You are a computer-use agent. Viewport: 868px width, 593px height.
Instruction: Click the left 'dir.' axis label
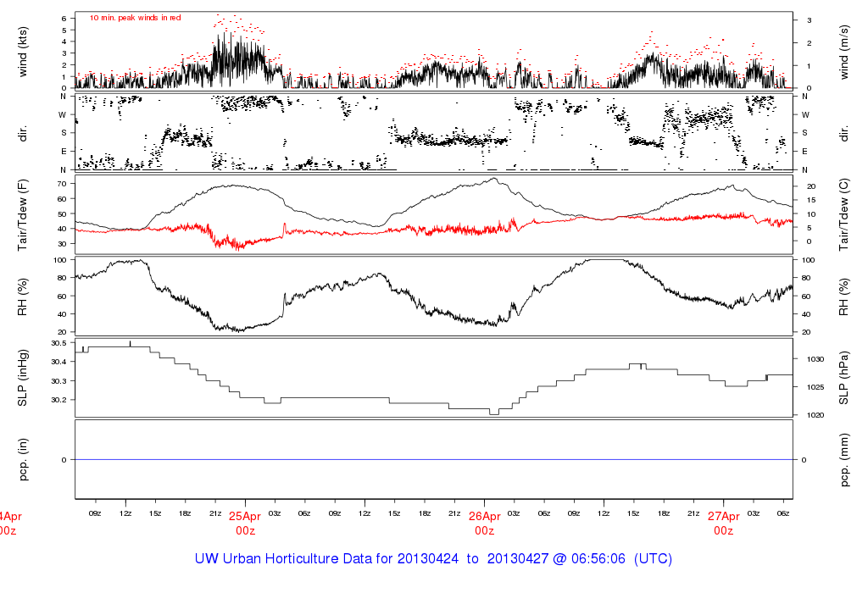click(x=23, y=133)
